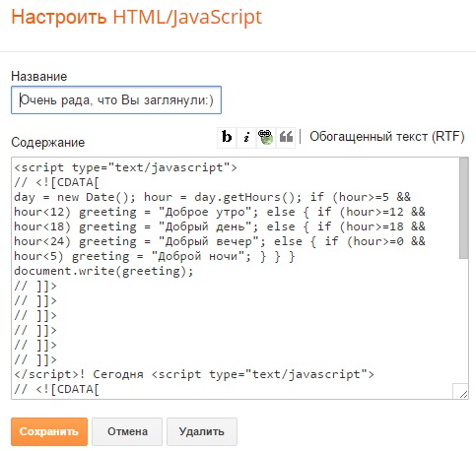
Task: Click the Сохранить button
Action: click(x=49, y=431)
